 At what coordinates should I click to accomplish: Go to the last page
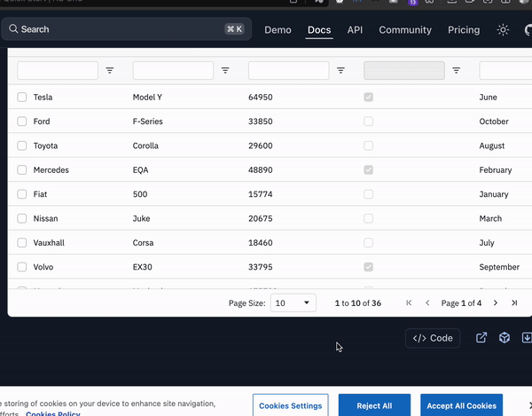pyautogui.click(x=514, y=302)
